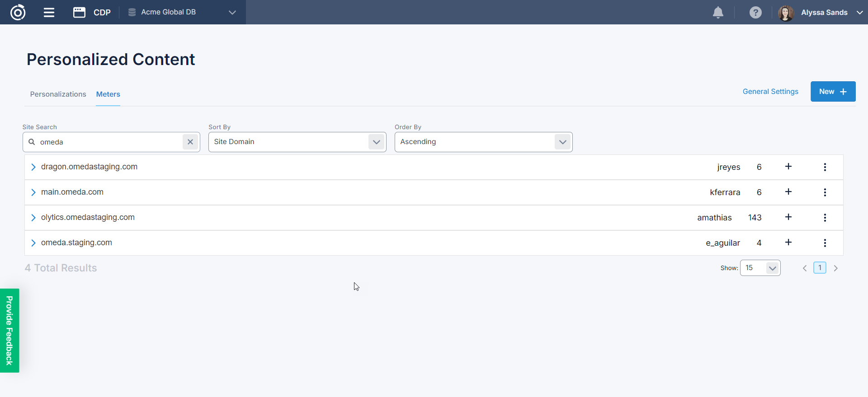This screenshot has width=868, height=397.
Task: Add meter to main.omeda.com row
Action: coord(788,192)
